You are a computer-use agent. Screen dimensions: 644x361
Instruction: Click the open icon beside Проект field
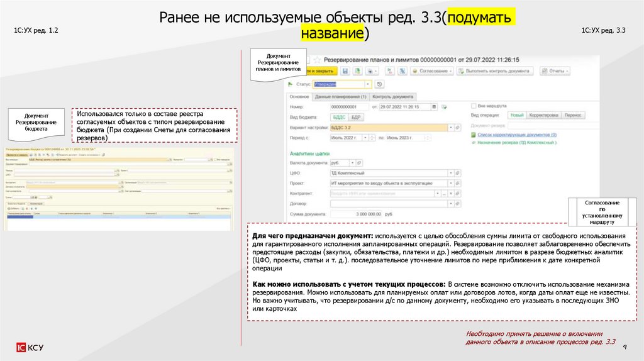pos(458,183)
